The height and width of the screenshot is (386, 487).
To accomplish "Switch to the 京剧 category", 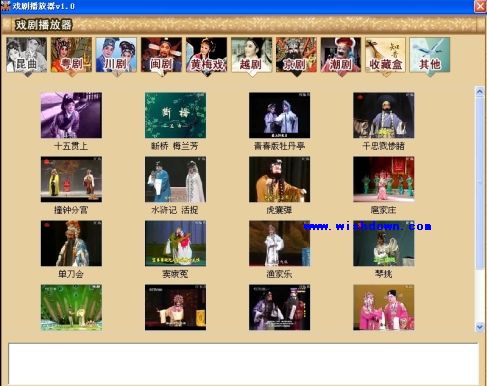I will coord(296,55).
